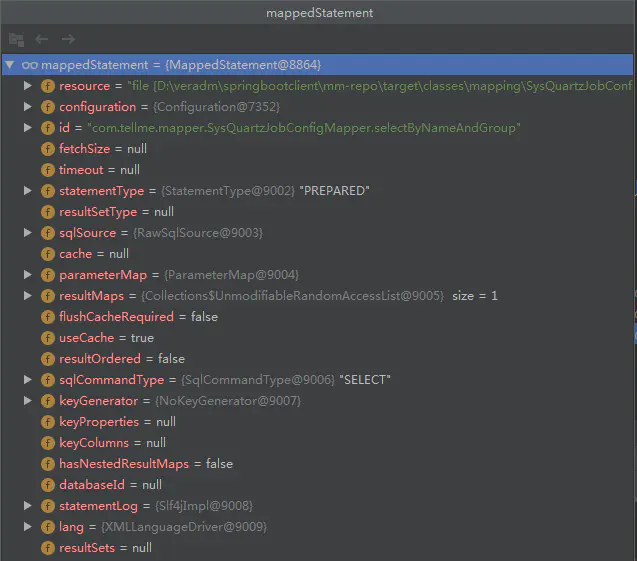Click the field icon next to sqlSource

[x=48, y=233]
